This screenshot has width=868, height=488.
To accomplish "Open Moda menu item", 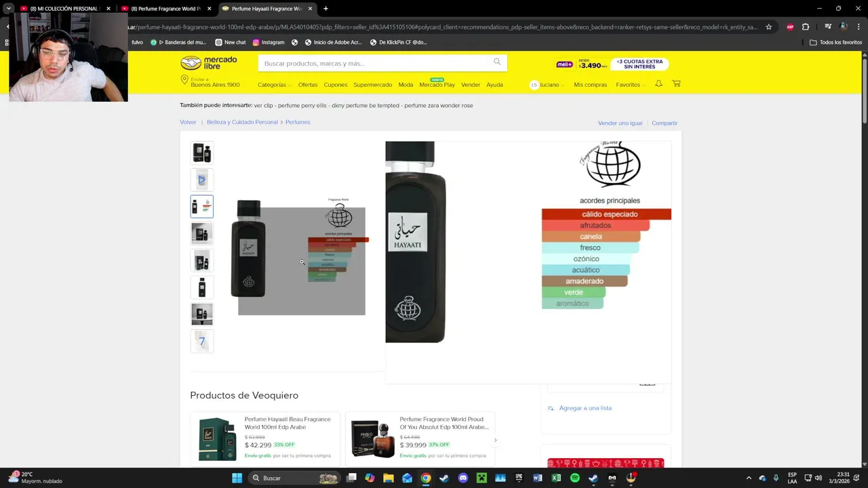I will [406, 85].
